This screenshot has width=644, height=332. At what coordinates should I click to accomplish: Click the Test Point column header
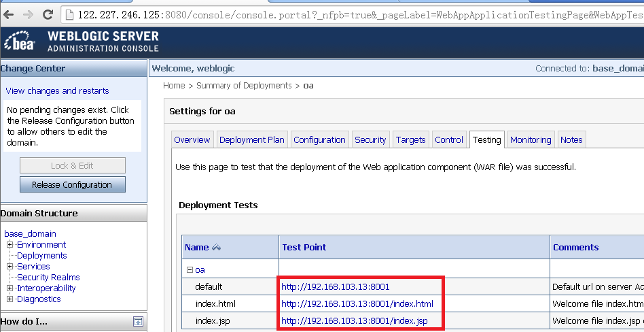click(x=304, y=247)
